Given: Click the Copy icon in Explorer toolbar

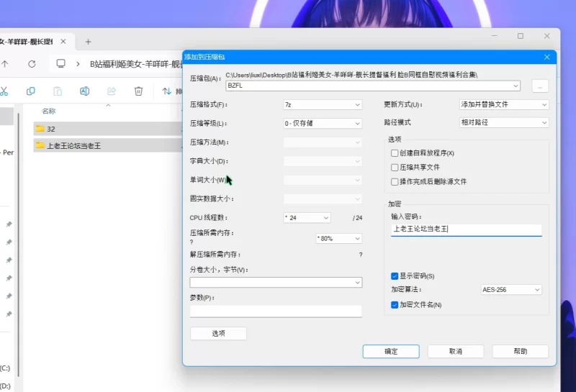Looking at the screenshot, I should click(x=31, y=91).
